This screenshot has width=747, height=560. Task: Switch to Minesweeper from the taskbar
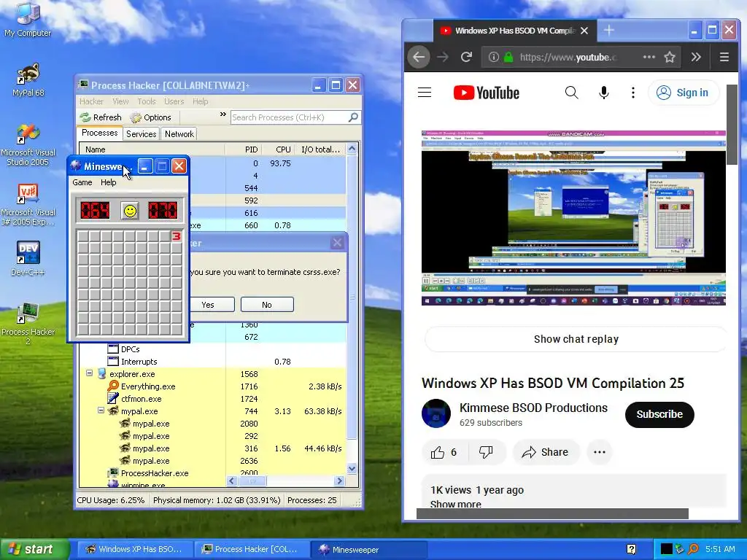click(x=368, y=550)
